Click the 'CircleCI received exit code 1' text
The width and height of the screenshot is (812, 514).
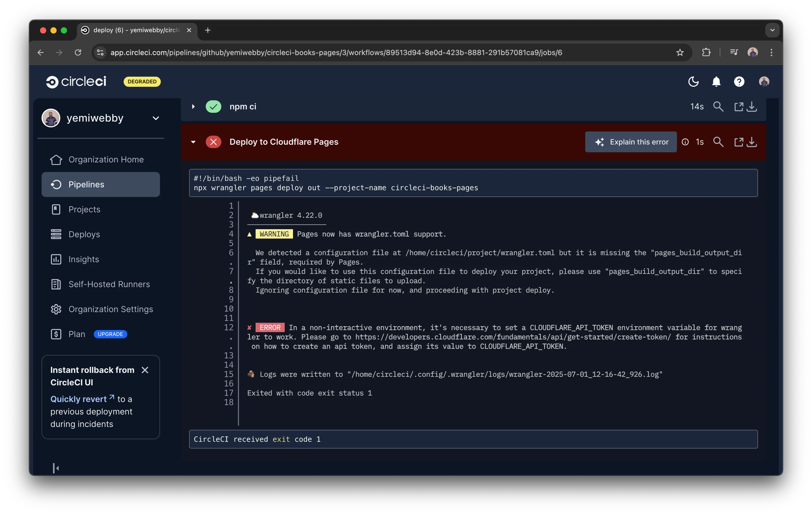pos(257,439)
